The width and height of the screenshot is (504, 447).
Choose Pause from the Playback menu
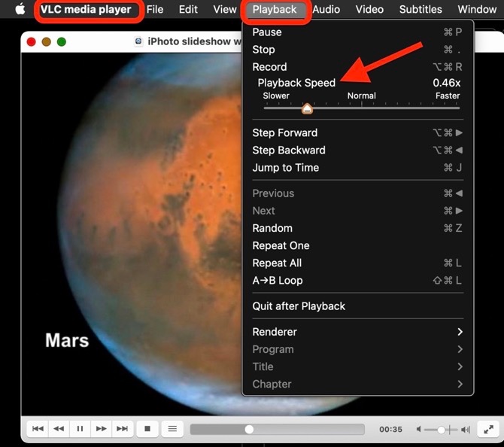[357, 32]
